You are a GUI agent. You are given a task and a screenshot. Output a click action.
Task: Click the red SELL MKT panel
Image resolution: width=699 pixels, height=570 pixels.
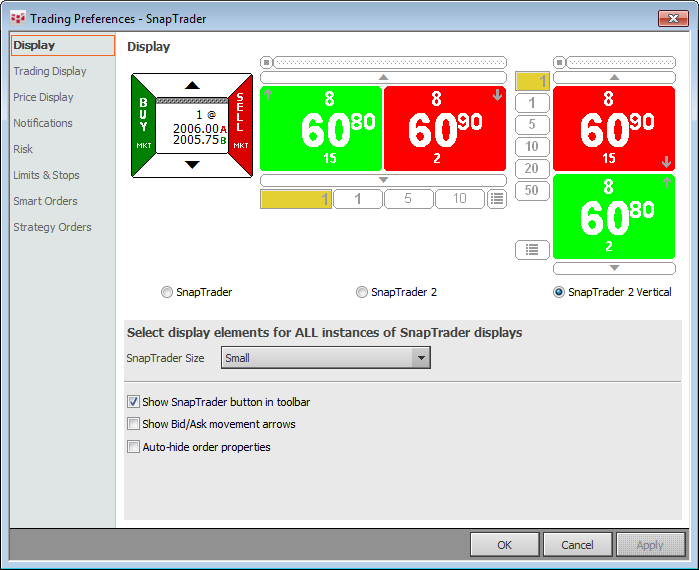240,125
